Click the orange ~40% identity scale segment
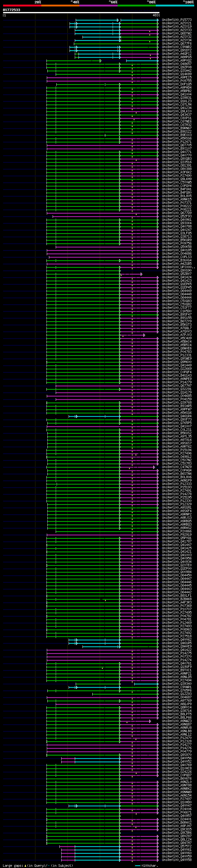This screenshot has width=197, height=868. (x=60, y=6)
